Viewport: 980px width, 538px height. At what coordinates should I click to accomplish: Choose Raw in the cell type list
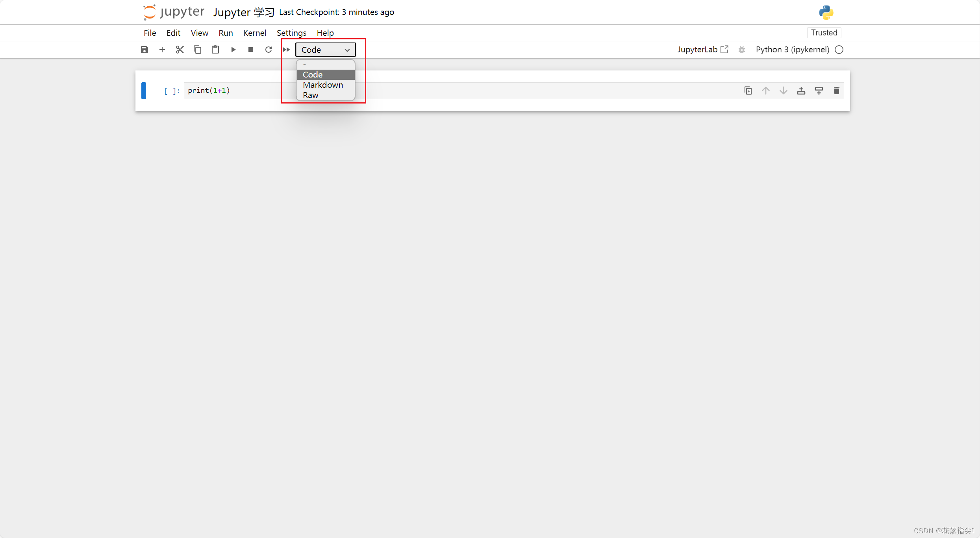[326, 95]
